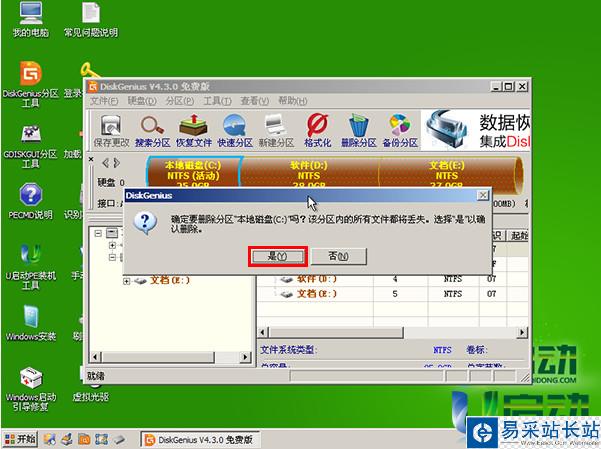Click the 数据恢复 banner advertisement
The height and width of the screenshot is (449, 601).
tap(476, 130)
